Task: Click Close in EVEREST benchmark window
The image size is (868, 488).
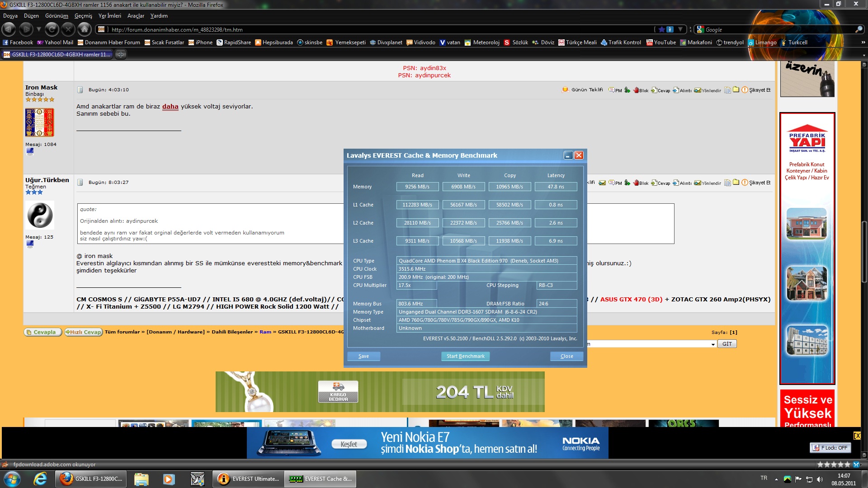Action: coord(566,356)
